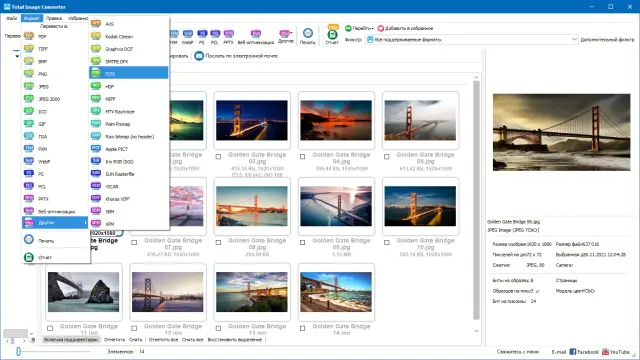This screenshot has width=640, height=360.
Task: Choose highlighted FITS submenu item
Action: tap(129, 74)
